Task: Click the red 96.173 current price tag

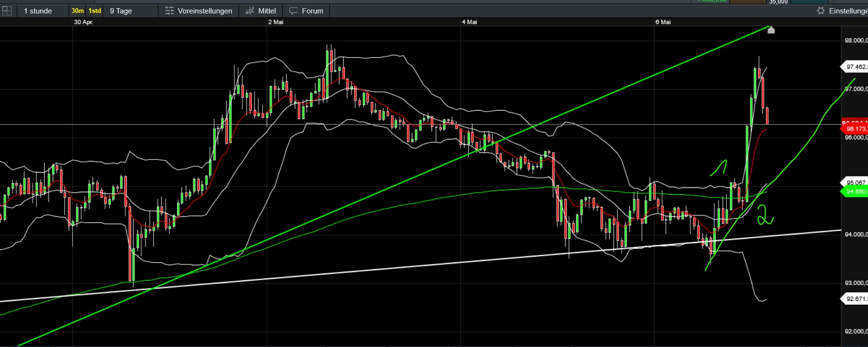Action: 855,129
